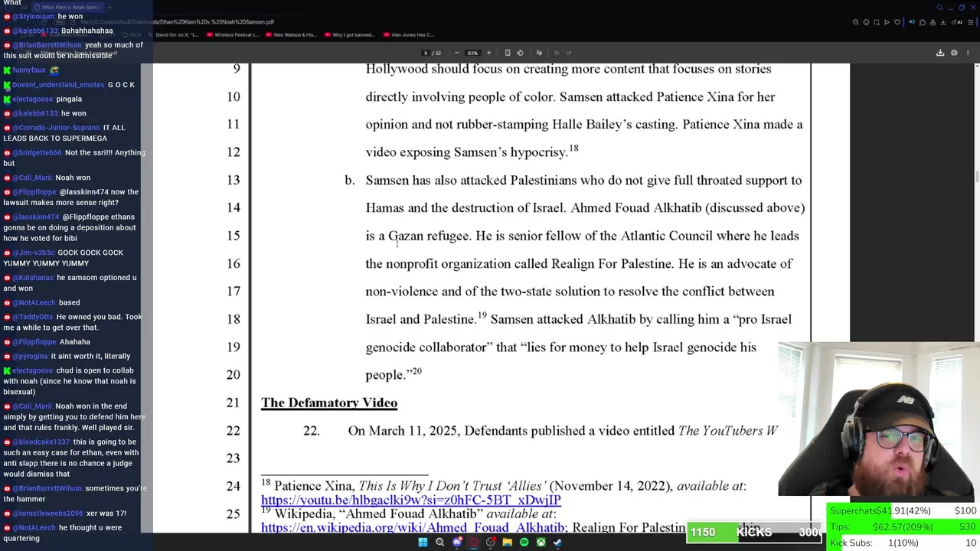Click the PDF undo arrow
Viewport: 980px width, 551px height.
[557, 53]
